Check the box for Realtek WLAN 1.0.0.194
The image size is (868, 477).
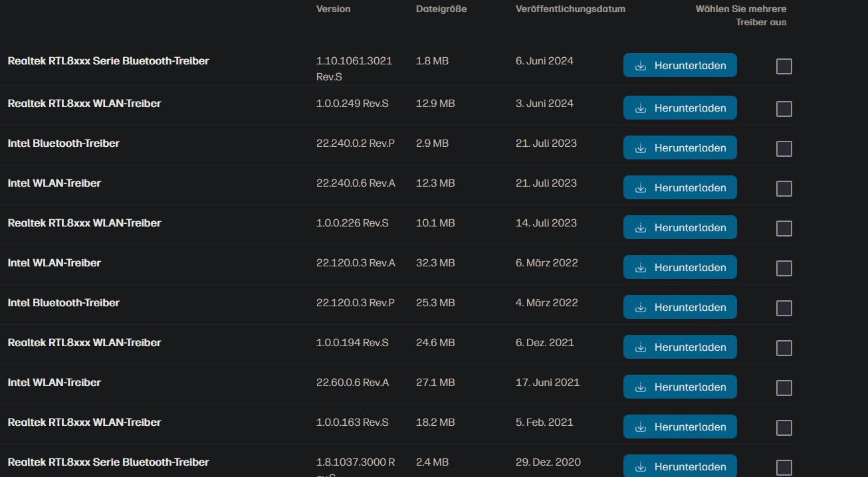coord(784,348)
